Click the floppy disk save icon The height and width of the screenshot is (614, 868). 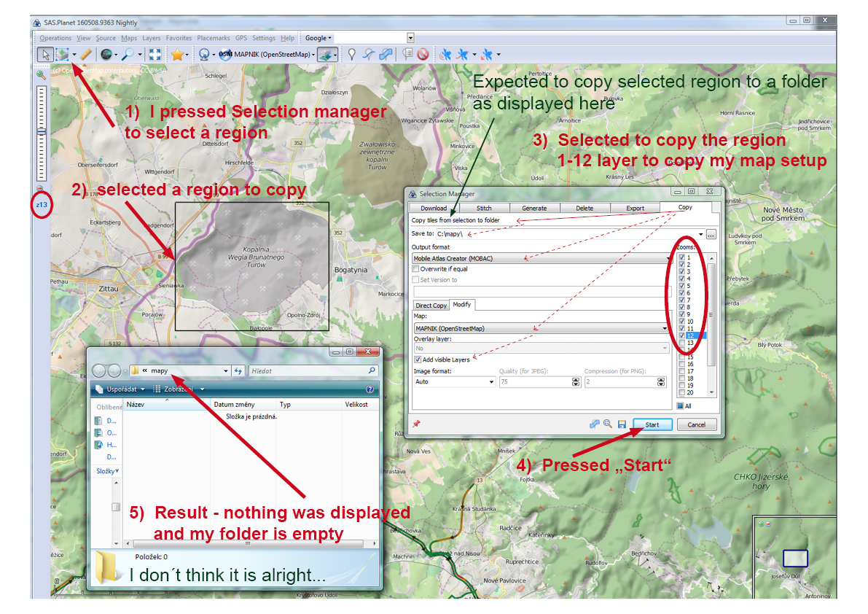click(x=622, y=424)
